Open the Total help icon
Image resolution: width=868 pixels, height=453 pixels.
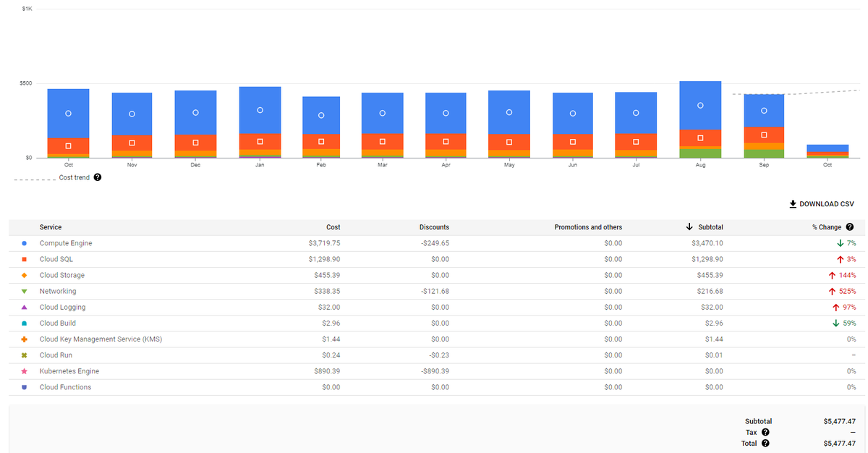(x=765, y=444)
